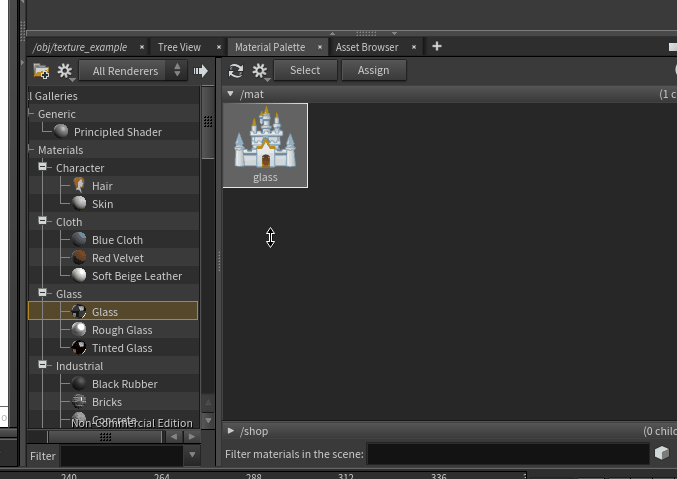The height and width of the screenshot is (479, 677).
Task: Collapse the Character category
Action: click(x=43, y=167)
